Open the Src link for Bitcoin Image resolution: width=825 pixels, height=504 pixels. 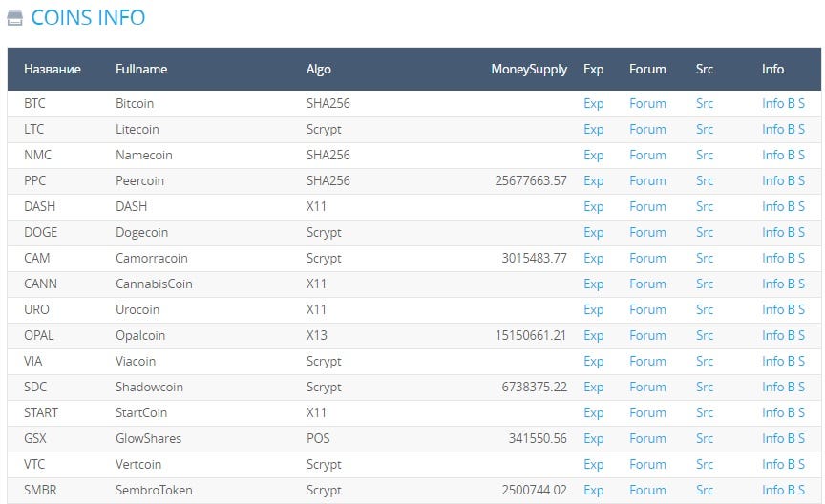tap(704, 104)
